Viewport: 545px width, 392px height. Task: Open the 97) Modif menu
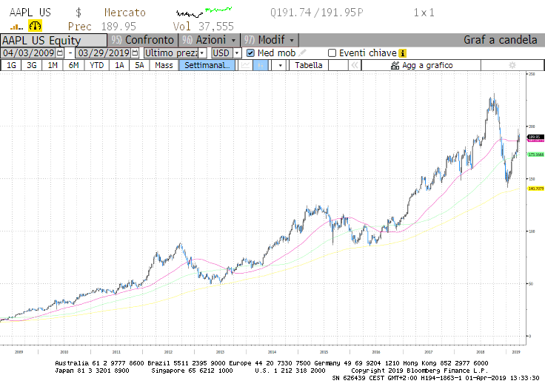(x=270, y=40)
